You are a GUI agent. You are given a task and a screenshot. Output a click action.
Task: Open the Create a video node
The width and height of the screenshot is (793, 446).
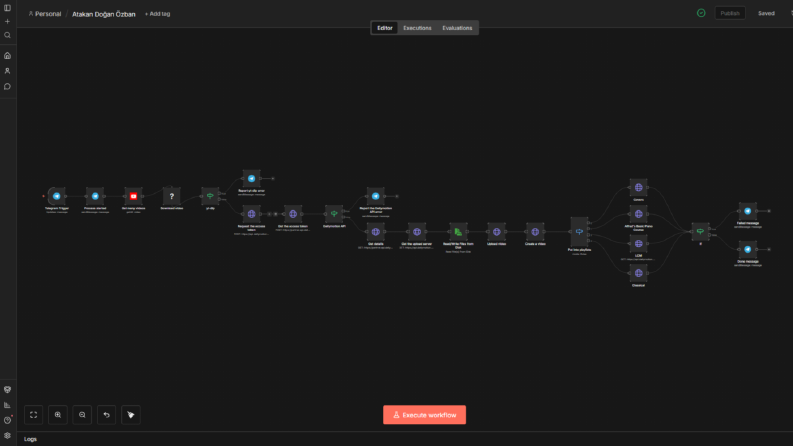[535, 232]
